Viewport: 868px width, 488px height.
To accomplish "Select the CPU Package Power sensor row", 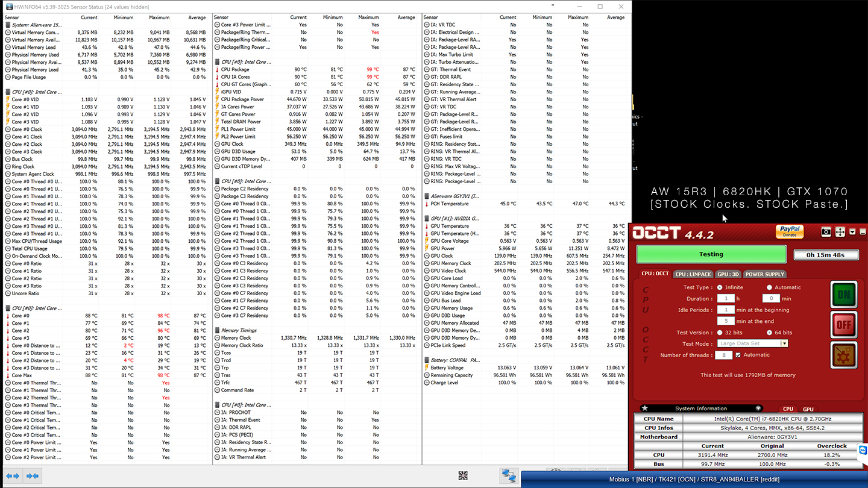I will point(316,99).
